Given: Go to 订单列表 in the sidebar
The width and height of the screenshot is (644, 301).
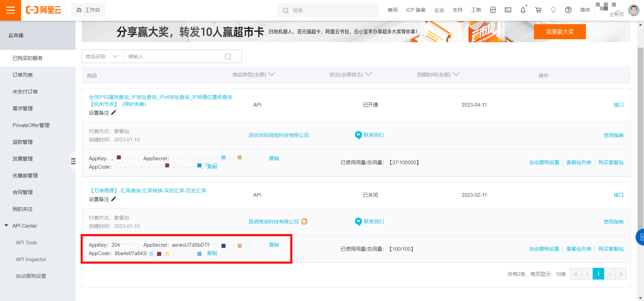Looking at the screenshot, I should tap(38, 75).
